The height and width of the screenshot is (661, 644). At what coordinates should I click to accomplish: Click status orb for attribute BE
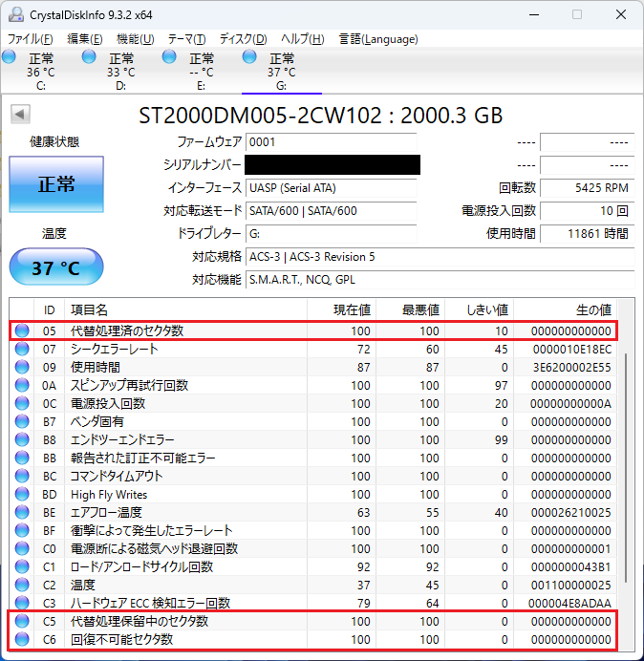coord(22,512)
